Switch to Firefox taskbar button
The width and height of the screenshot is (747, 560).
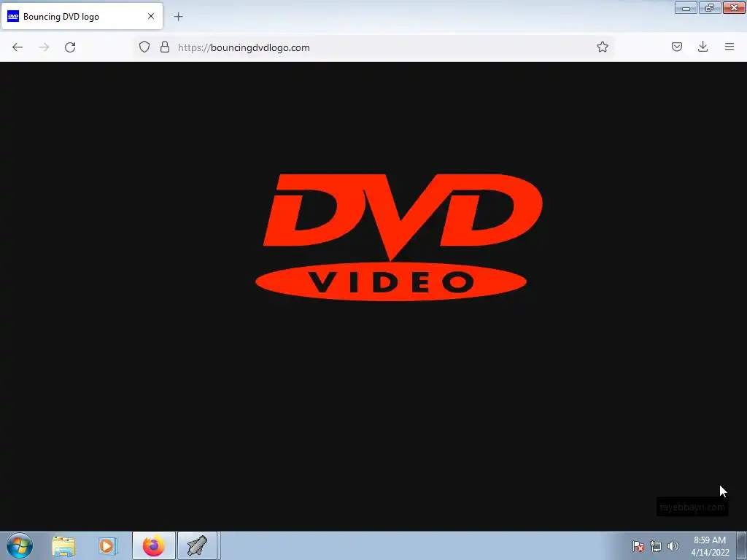coord(153,545)
